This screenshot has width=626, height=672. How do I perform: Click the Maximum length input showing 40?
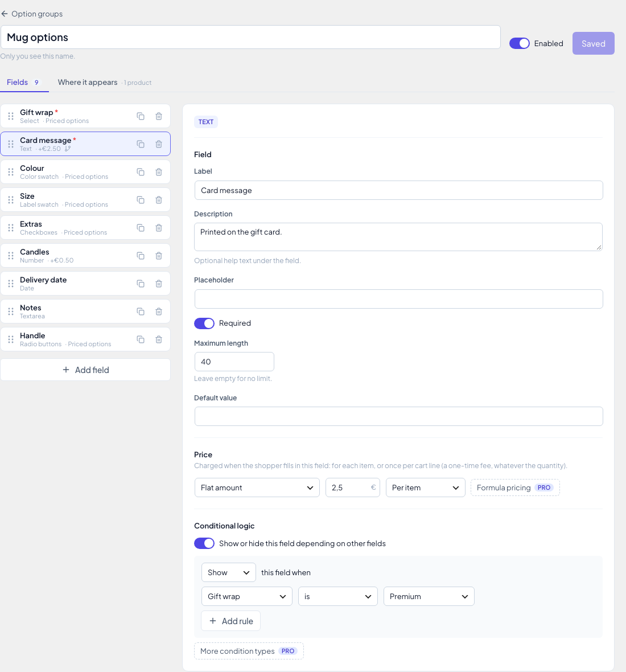[234, 362]
